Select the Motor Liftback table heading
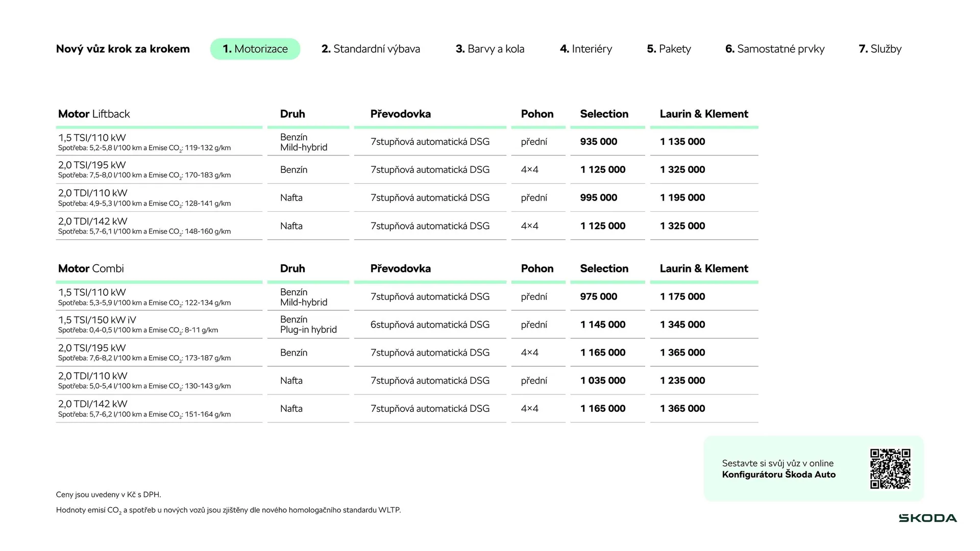The height and width of the screenshot is (551, 980). pyautogui.click(x=94, y=114)
